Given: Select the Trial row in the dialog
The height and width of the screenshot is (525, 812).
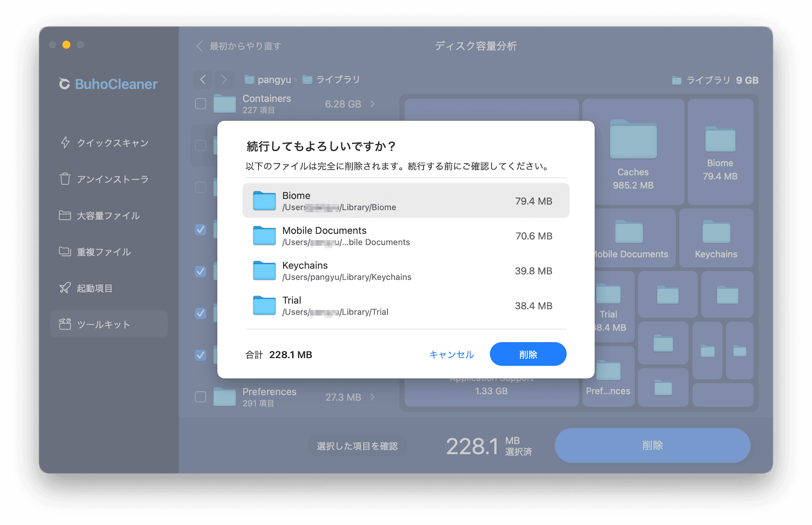Looking at the screenshot, I should click(406, 306).
